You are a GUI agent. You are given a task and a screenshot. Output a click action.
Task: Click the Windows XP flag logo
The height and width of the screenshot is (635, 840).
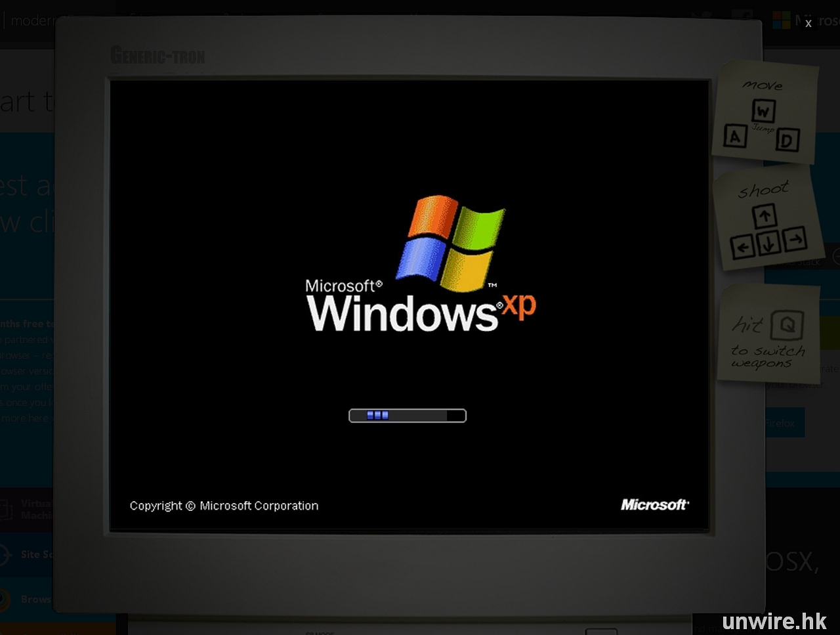coord(450,242)
